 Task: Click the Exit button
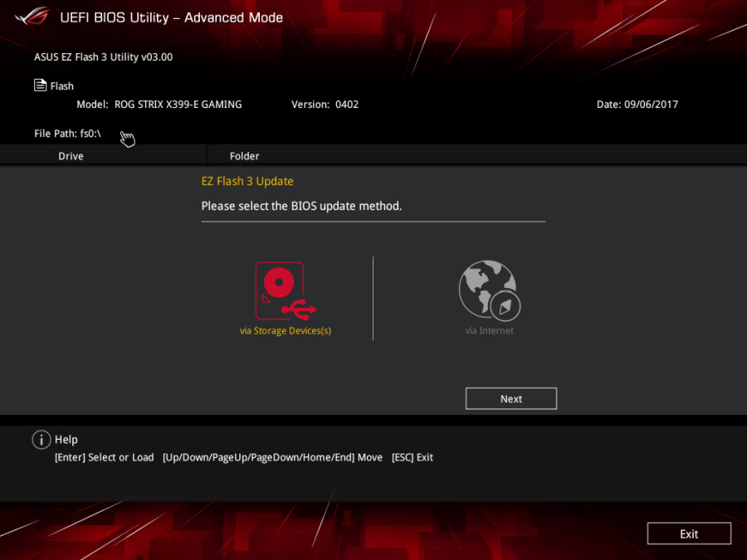pos(689,533)
